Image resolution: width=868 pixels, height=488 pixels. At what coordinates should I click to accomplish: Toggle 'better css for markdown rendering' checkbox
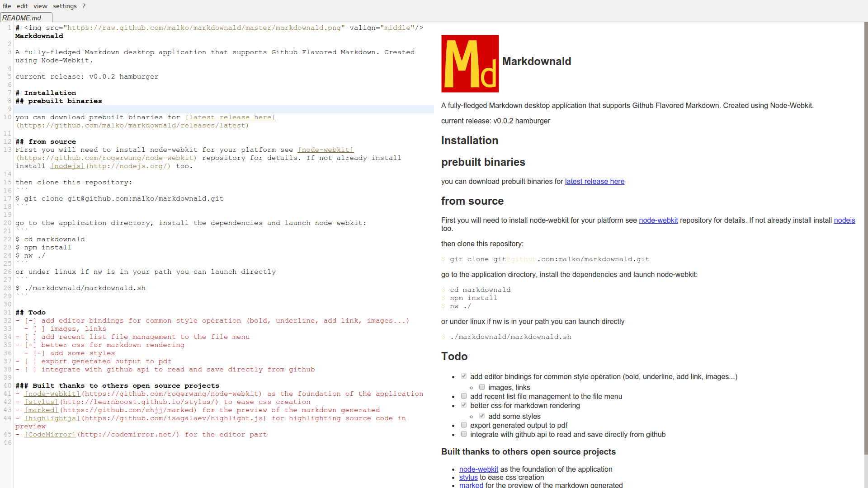463,405
